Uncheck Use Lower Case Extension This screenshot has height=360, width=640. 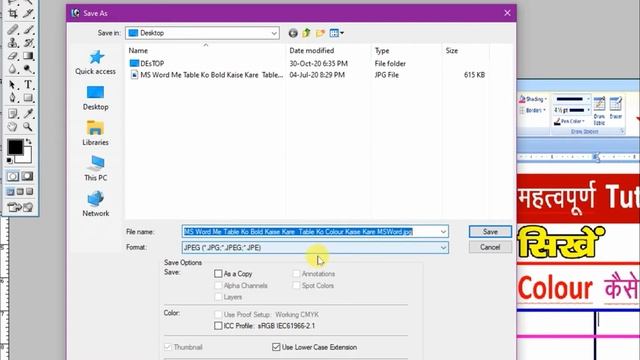pos(276,347)
